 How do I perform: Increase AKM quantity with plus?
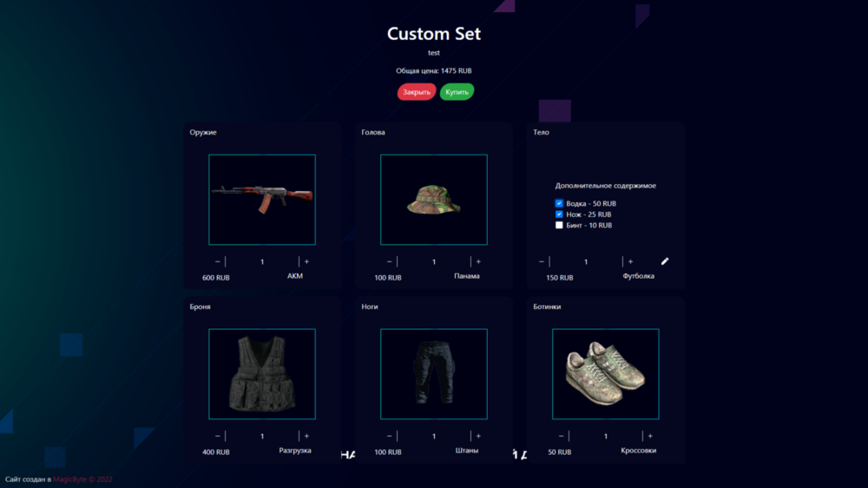pyautogui.click(x=306, y=261)
